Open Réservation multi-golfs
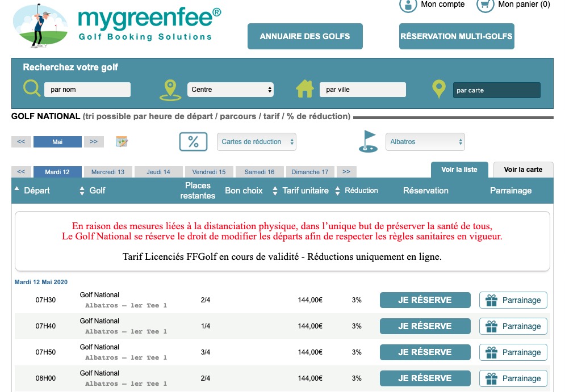The height and width of the screenshot is (392, 565). click(457, 36)
